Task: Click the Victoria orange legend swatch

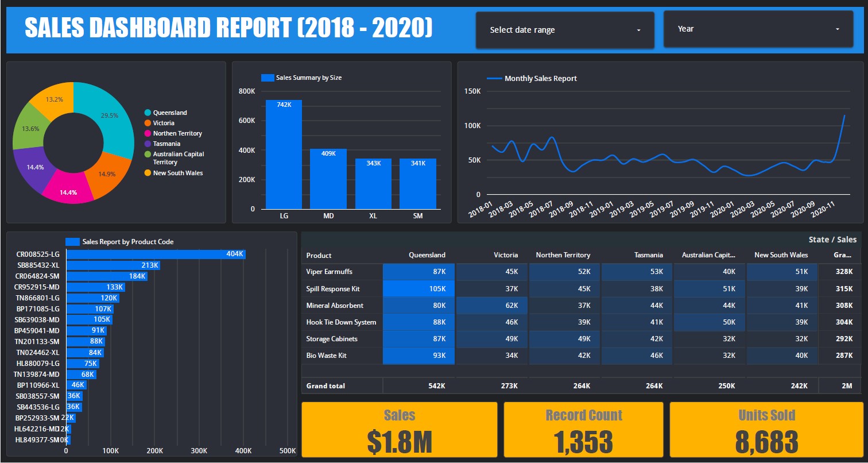Action: 148,124
